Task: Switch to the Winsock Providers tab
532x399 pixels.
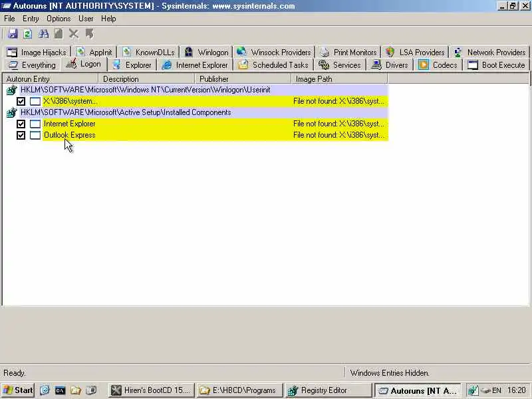Action: pos(274,53)
